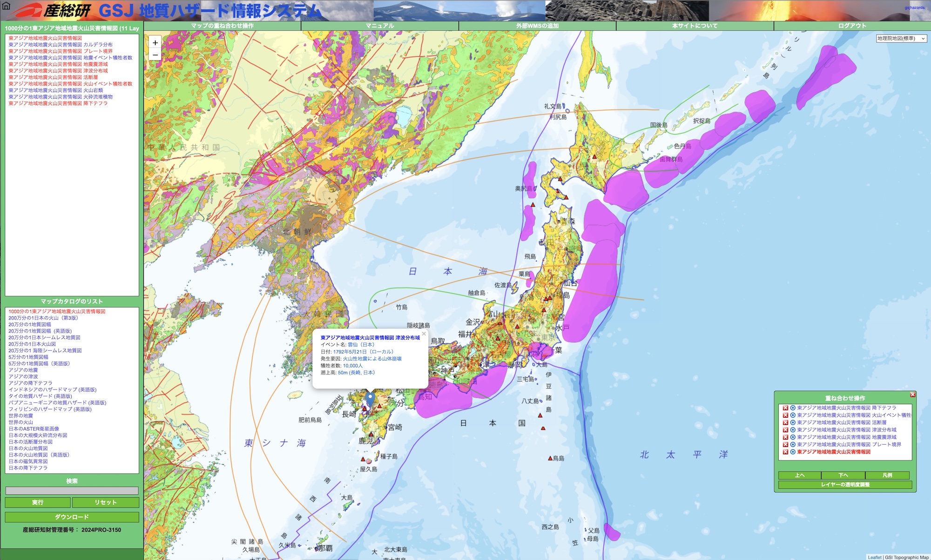The image size is (931, 560).
Task: Open the 日本のASTER衛星画像 catalog entry
Action: 34,429
